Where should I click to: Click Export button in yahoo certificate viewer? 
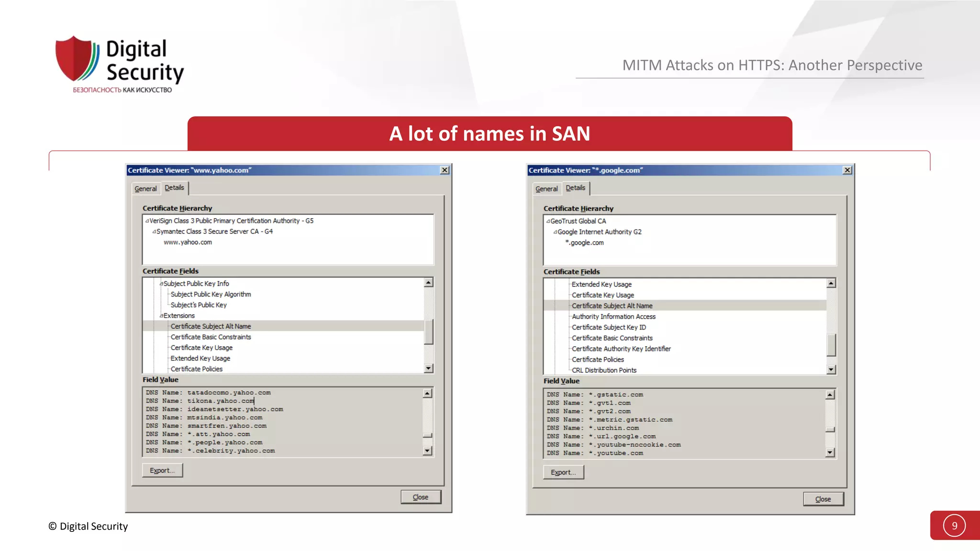pos(162,470)
